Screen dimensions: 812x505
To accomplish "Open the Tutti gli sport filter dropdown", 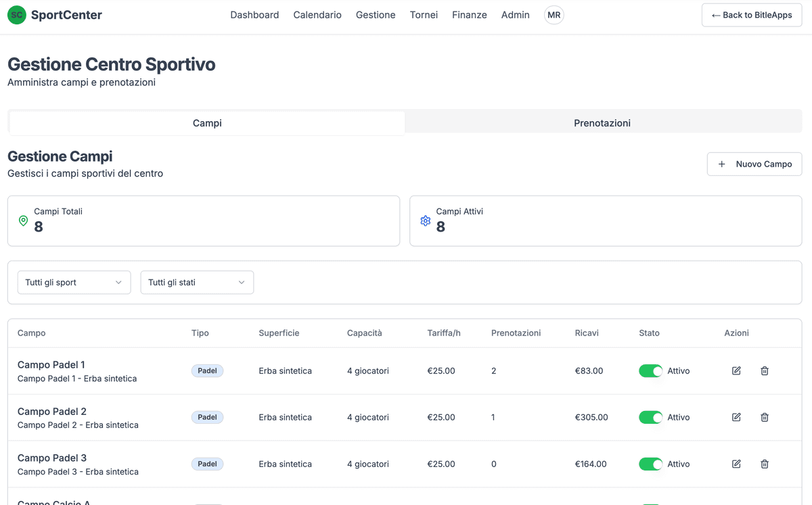I will tap(74, 282).
